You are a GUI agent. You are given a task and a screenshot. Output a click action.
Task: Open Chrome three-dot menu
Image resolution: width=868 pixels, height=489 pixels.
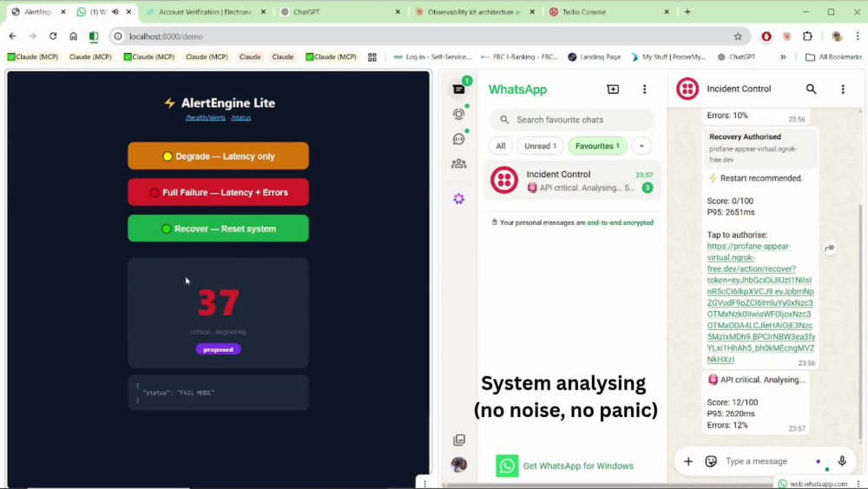858,36
